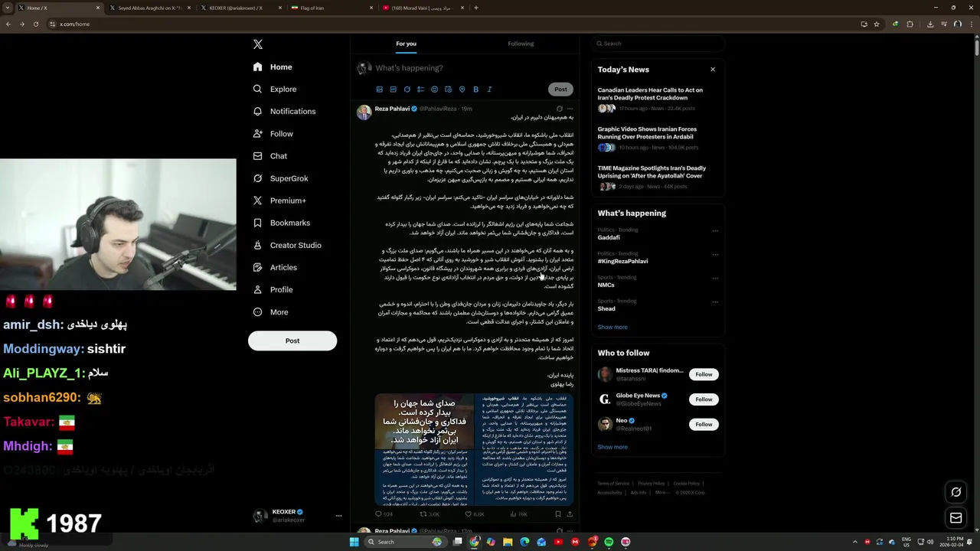Bookmark the Reza Pahlavi post
This screenshot has height=551, width=980.
[558, 514]
